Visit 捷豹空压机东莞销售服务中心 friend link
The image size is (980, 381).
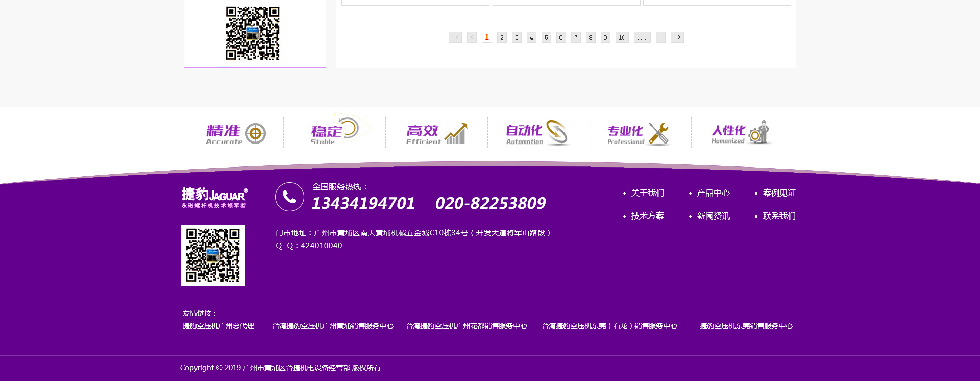746,326
